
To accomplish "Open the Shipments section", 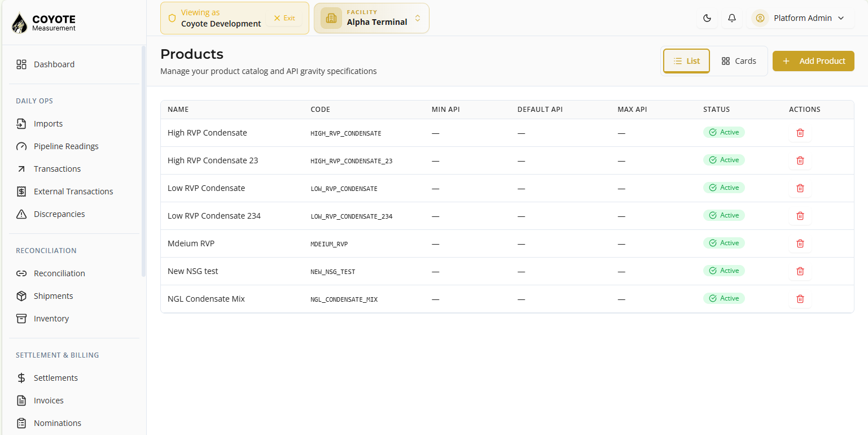I will point(73,296).
